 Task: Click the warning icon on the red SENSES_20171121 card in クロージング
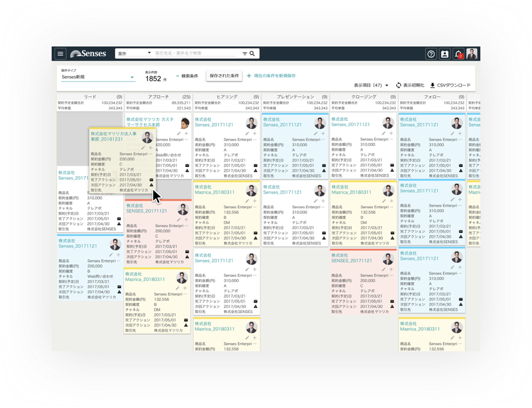click(x=392, y=306)
